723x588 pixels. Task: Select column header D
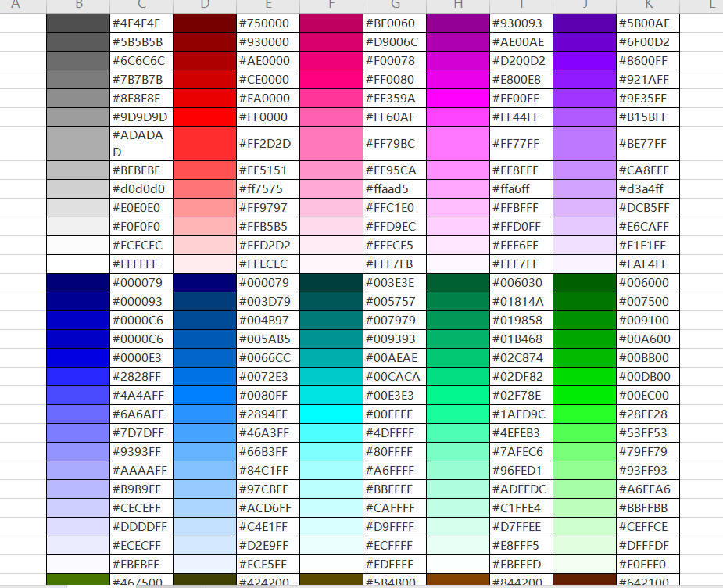click(x=205, y=5)
